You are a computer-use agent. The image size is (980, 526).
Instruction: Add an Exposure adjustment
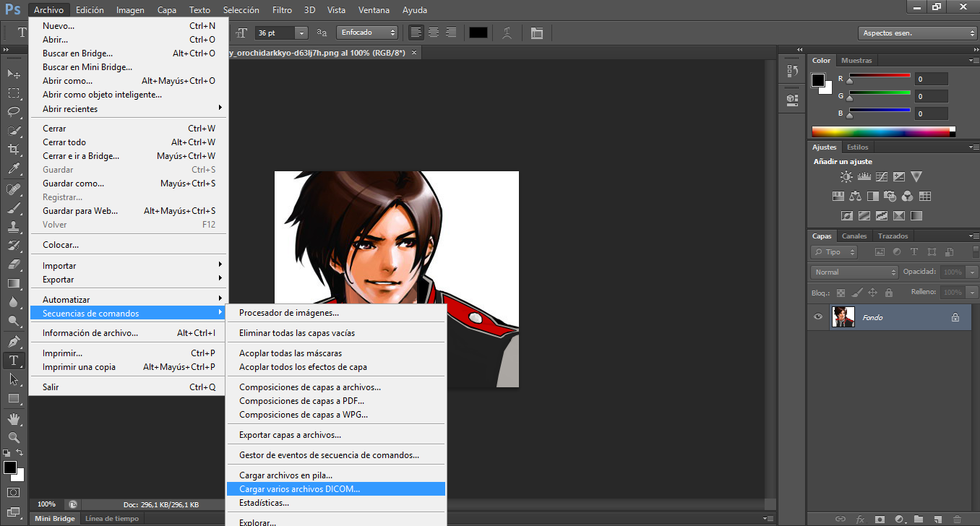tap(899, 176)
